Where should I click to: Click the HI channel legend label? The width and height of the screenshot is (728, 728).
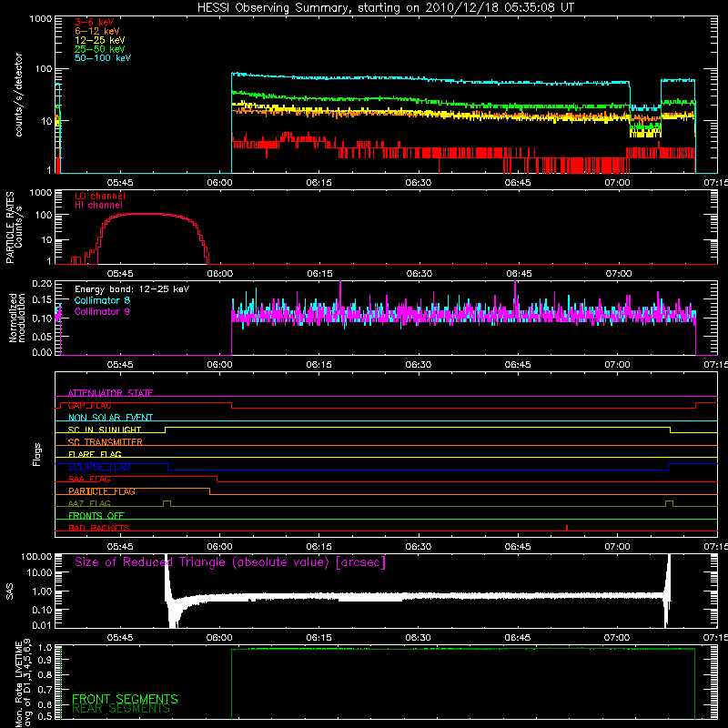click(99, 206)
